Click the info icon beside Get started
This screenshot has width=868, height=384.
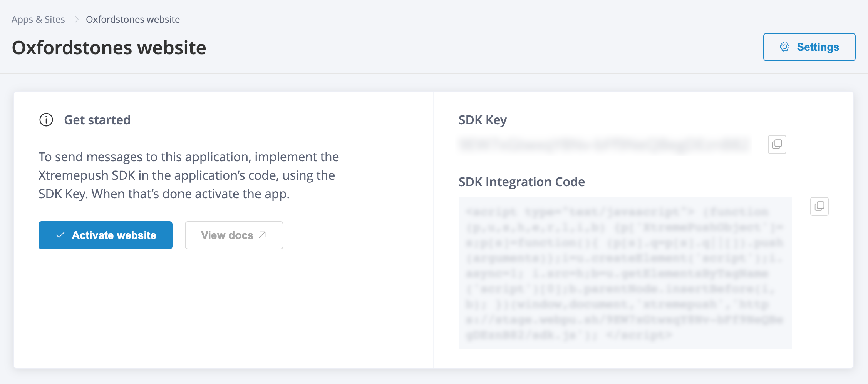click(46, 120)
